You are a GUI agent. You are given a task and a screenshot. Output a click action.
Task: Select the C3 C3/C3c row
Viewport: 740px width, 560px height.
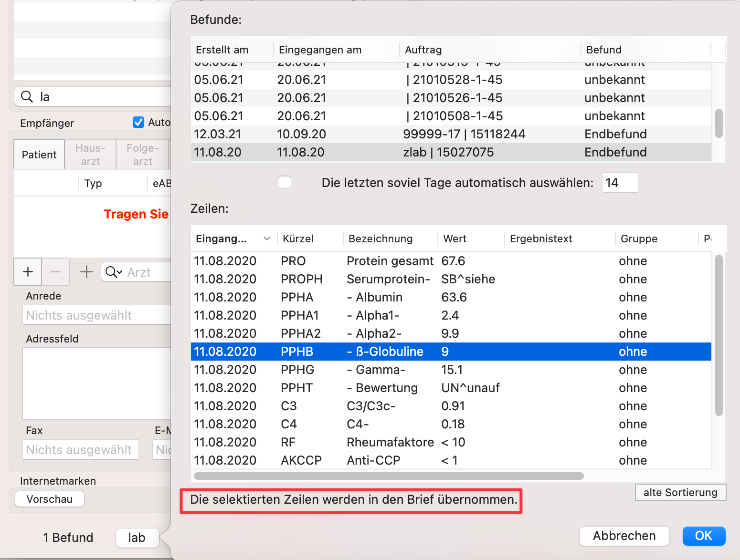[451, 406]
